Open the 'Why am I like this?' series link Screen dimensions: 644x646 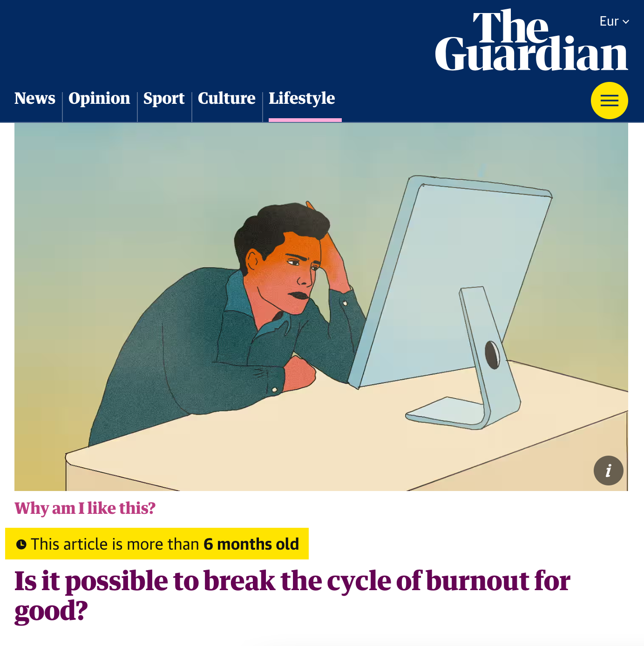coord(85,508)
